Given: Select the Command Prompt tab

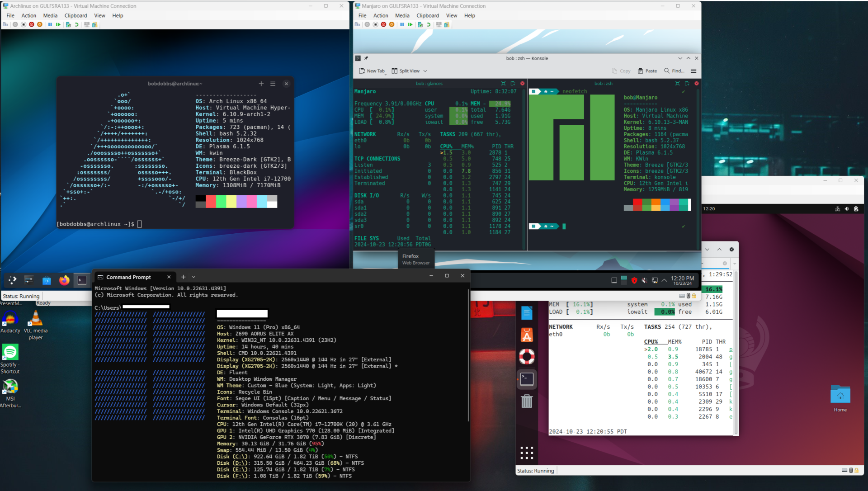Looking at the screenshot, I should (x=134, y=277).
